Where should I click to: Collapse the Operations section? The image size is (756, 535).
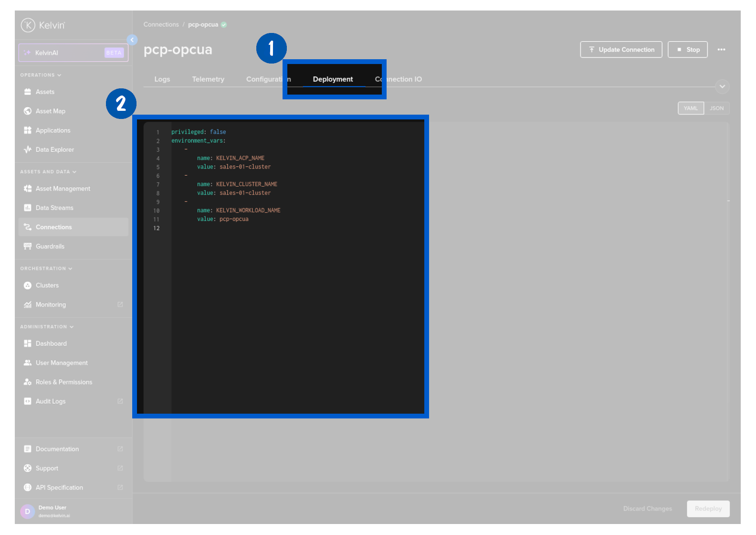coord(41,75)
